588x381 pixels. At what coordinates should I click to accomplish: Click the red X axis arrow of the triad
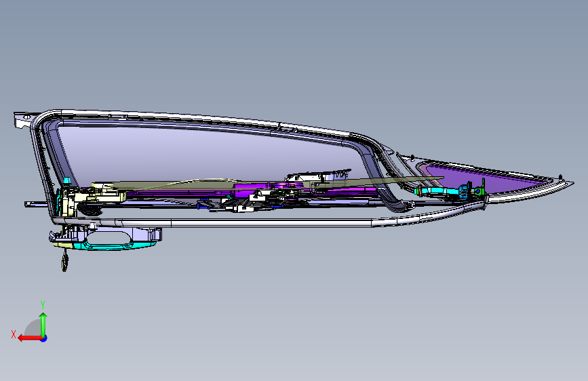pos(30,338)
